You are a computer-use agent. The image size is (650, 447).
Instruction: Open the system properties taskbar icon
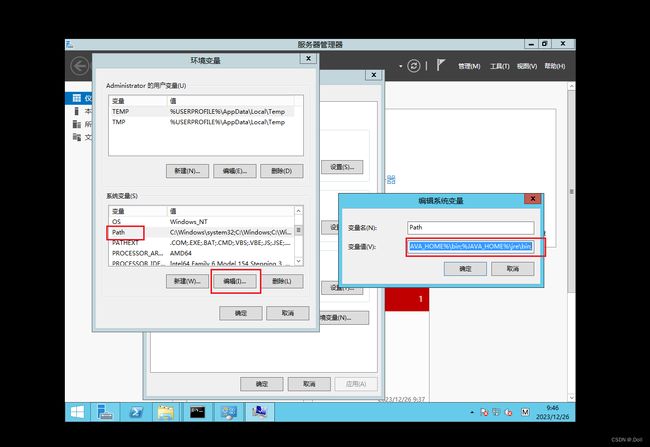coord(260,412)
